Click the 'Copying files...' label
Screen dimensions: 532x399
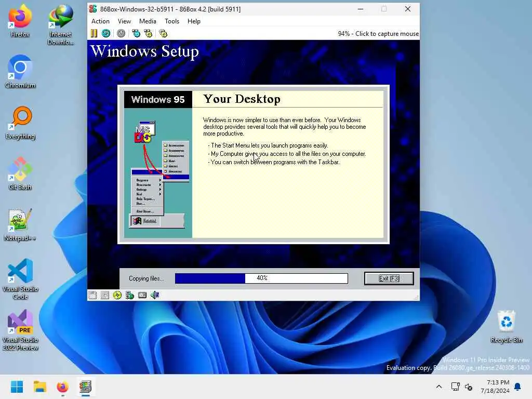tap(146, 278)
